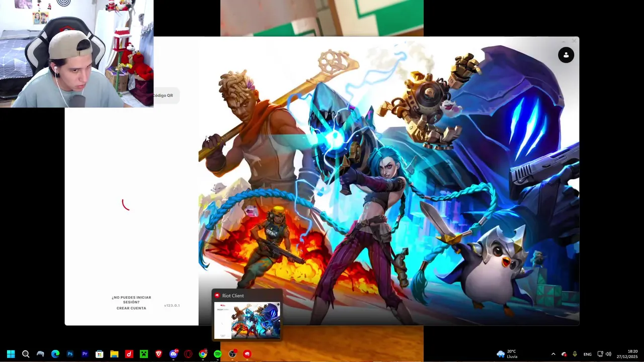Open File Explorer from the taskbar
This screenshot has width=644, height=362.
coord(114,354)
